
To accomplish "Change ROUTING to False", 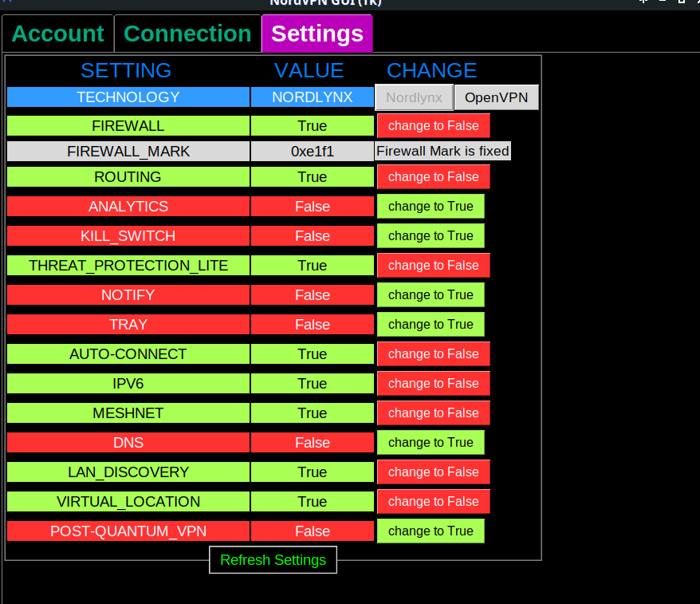I will pyautogui.click(x=433, y=177).
